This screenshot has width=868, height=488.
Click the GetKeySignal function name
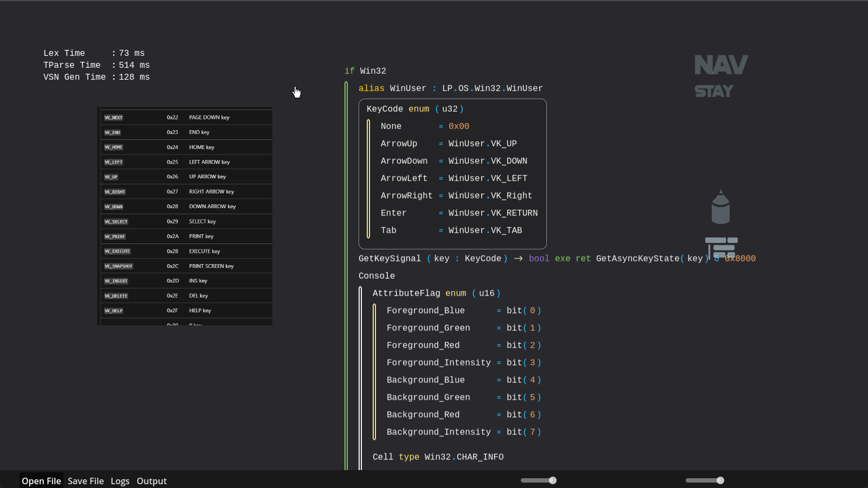point(390,259)
